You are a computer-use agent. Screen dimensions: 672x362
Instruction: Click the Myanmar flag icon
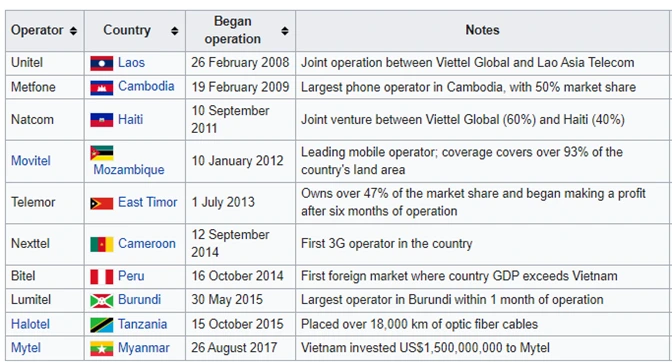102,349
